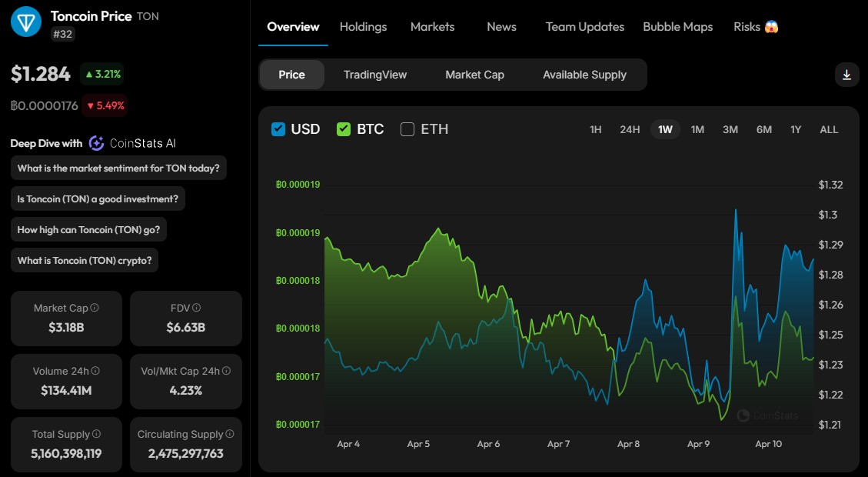Click the Volume 24h info icon
Viewport: 868px width, 477px height.
(94, 370)
